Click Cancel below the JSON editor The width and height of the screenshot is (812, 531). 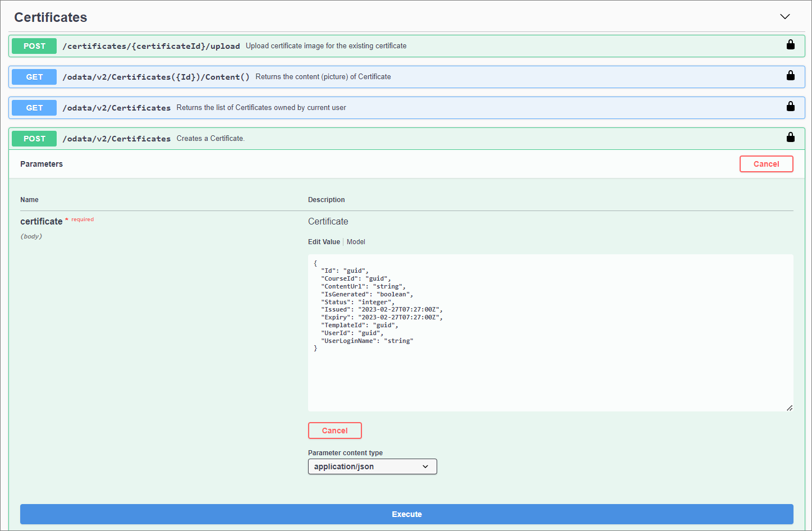tap(334, 430)
